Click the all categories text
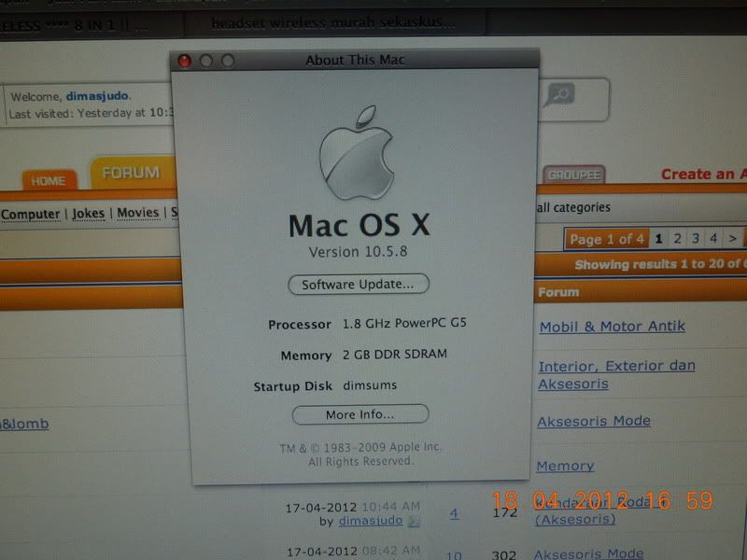 point(573,207)
